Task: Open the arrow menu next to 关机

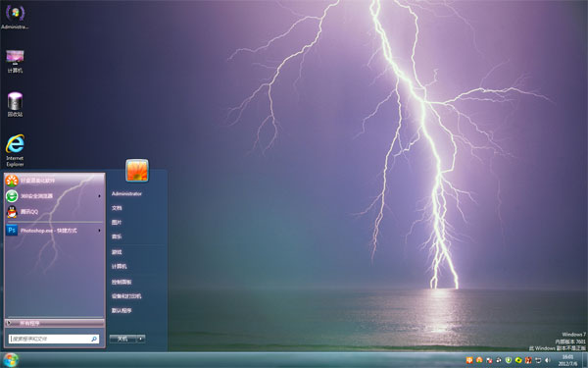Action: click(x=141, y=339)
